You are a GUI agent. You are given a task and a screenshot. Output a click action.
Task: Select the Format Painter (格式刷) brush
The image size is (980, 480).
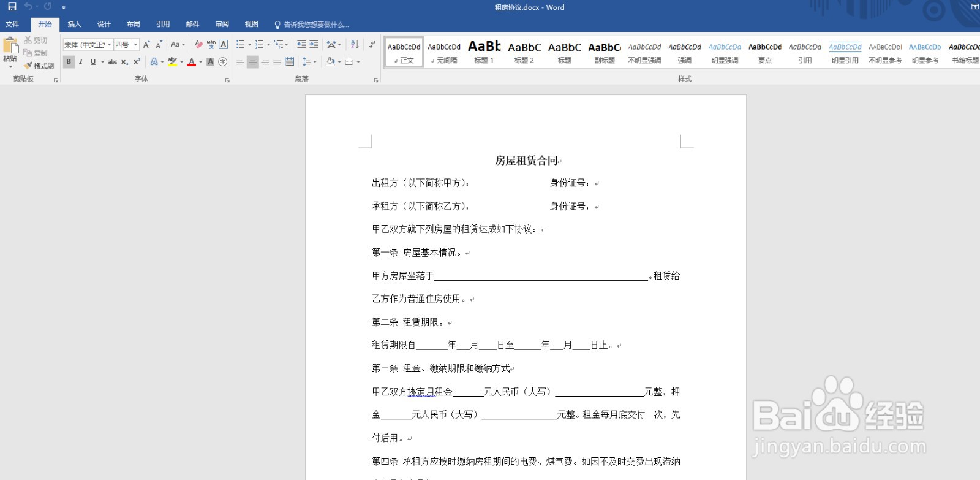pos(39,66)
